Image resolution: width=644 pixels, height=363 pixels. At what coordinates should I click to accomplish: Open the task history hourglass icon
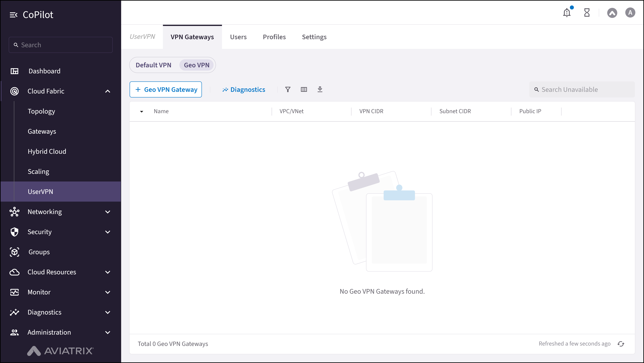pyautogui.click(x=587, y=12)
